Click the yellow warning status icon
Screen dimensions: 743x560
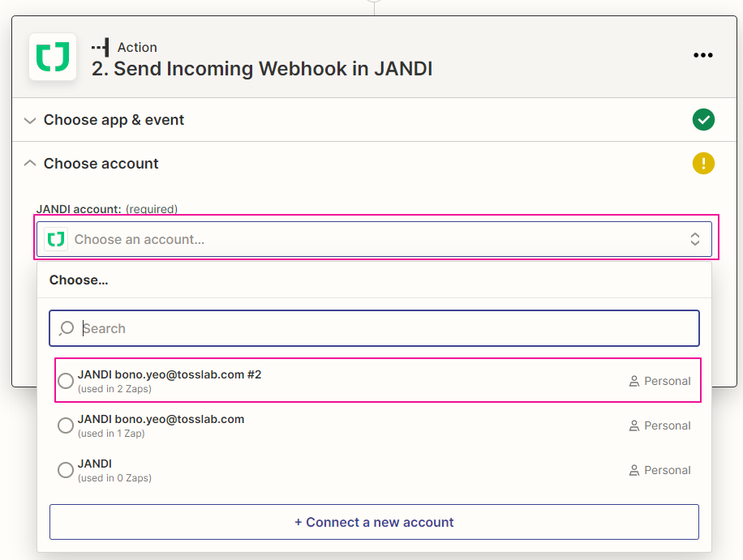coord(703,164)
